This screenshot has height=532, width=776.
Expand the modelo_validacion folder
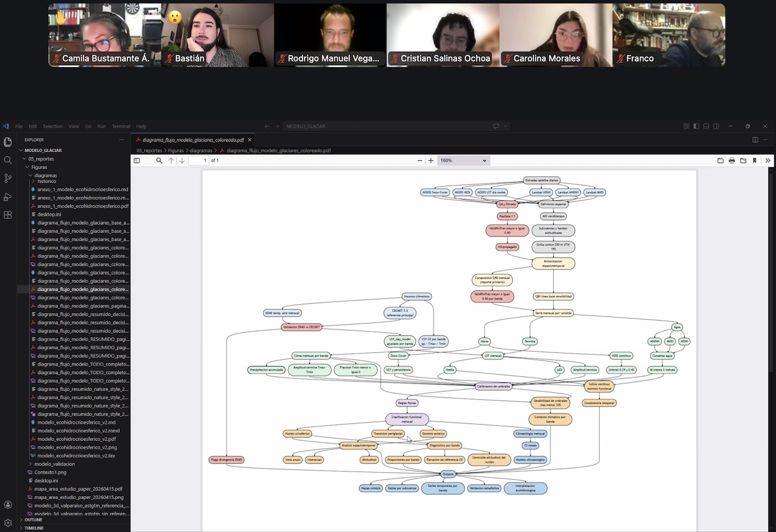pos(54,464)
